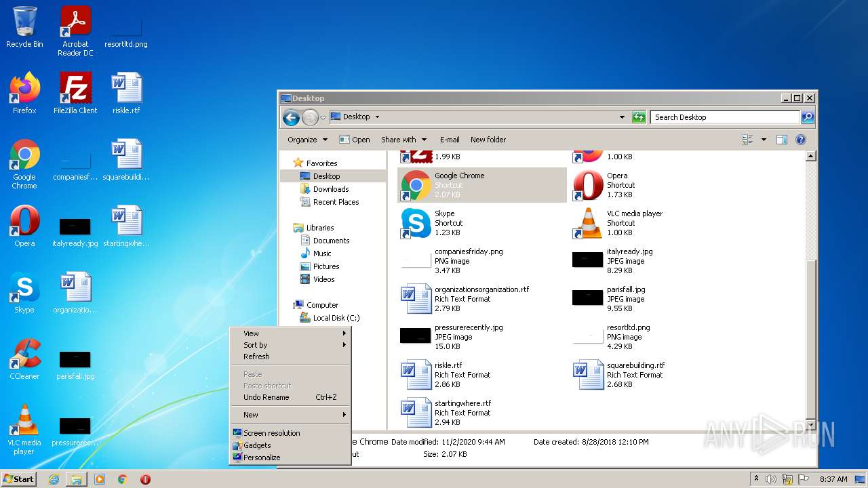Viewport: 868px width, 488px height.
Task: Select the Skype shortcut in Explorer list
Action: (481, 223)
